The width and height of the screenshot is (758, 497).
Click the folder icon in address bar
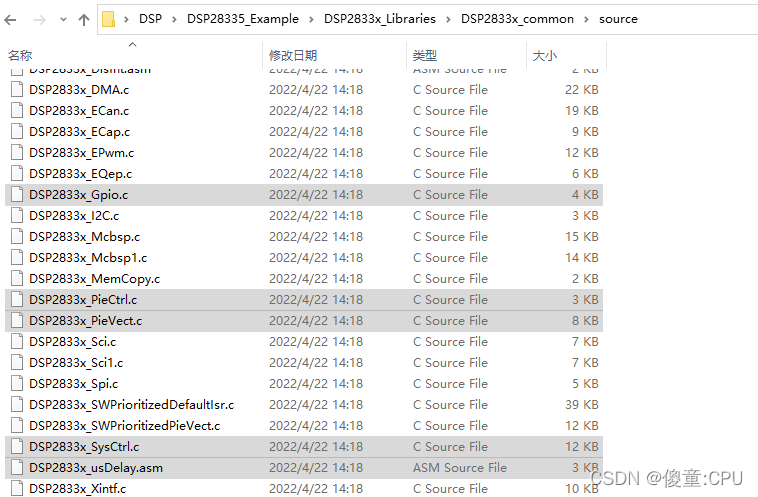[x=108, y=19]
